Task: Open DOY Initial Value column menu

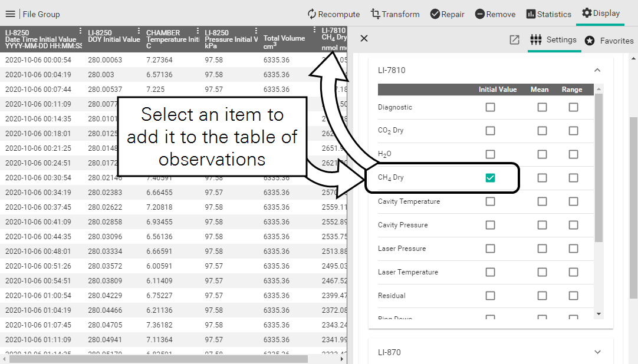Action: click(139, 31)
